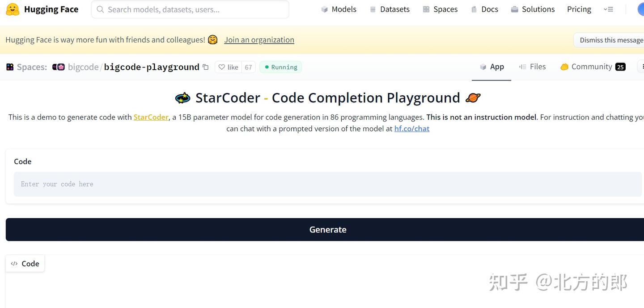Click the search magnifying glass icon

point(100,9)
